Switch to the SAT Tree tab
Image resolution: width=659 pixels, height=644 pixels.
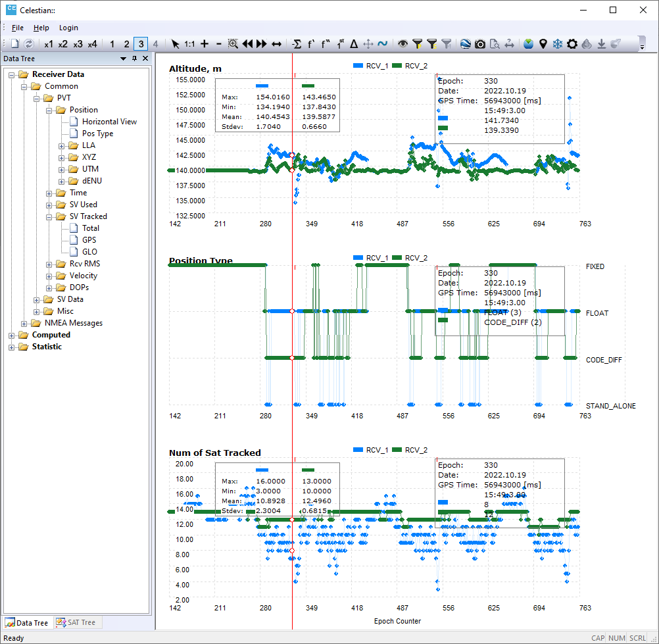click(x=78, y=622)
